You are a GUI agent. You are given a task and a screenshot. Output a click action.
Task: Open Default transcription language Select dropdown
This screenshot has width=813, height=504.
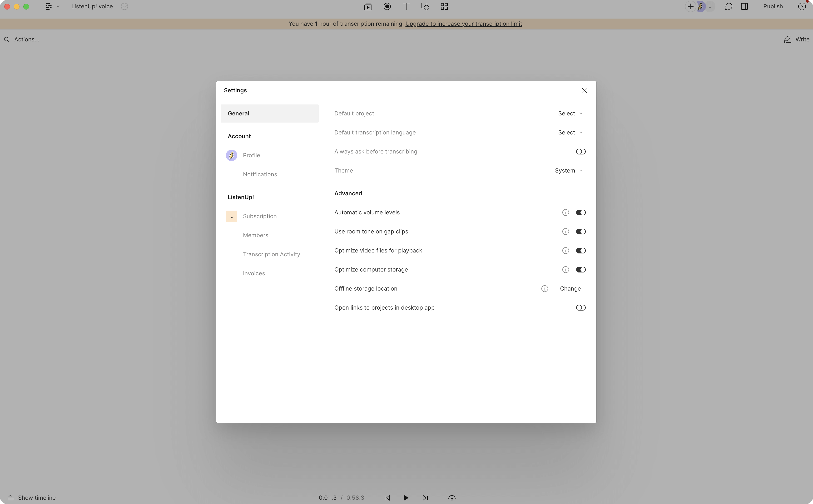(x=570, y=132)
